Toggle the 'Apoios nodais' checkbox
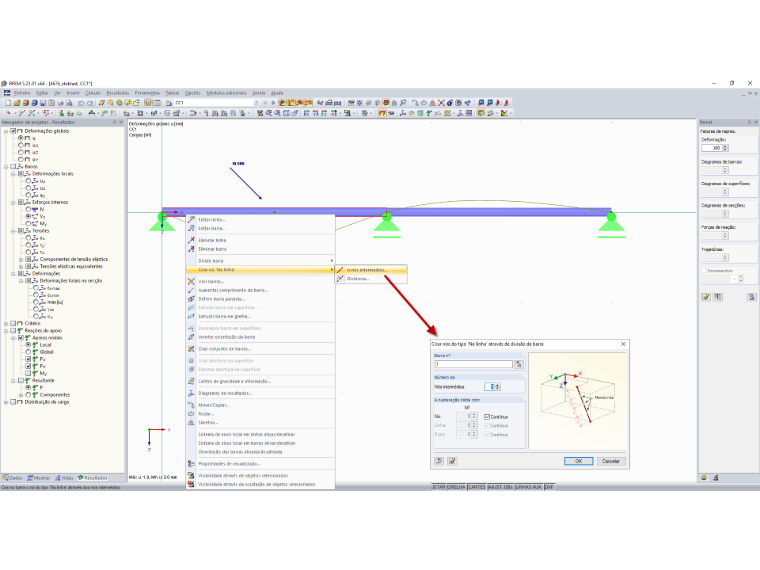The width and height of the screenshot is (760, 570). (x=21, y=338)
